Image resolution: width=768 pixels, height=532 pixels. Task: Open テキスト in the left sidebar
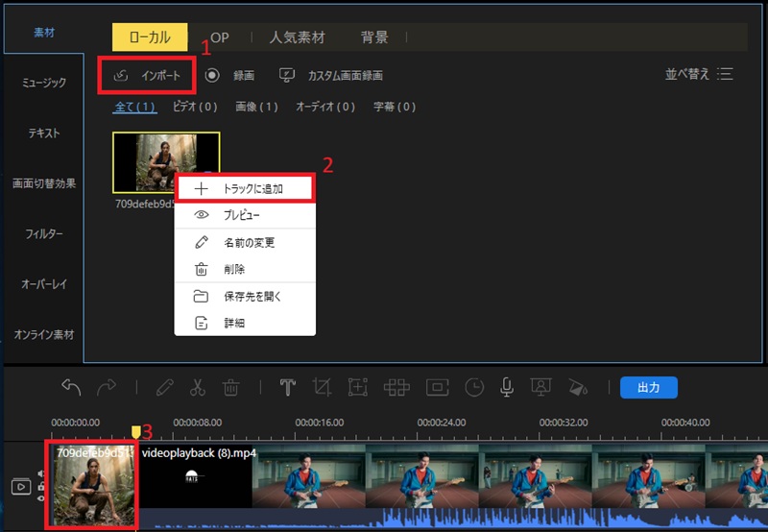pos(43,133)
